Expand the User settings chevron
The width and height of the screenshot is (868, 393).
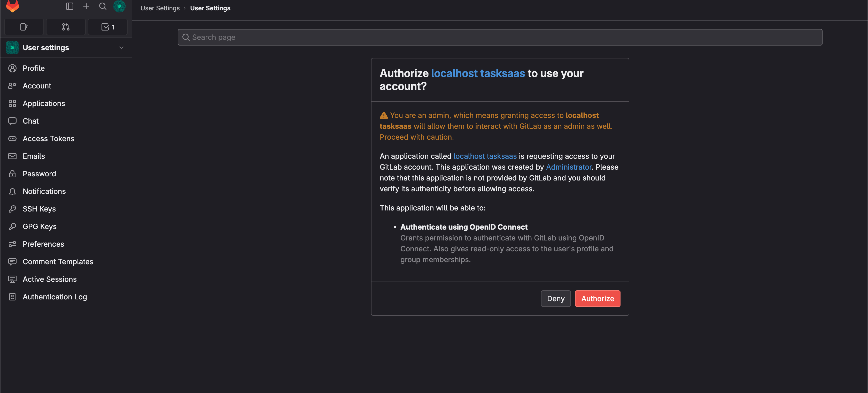(121, 48)
